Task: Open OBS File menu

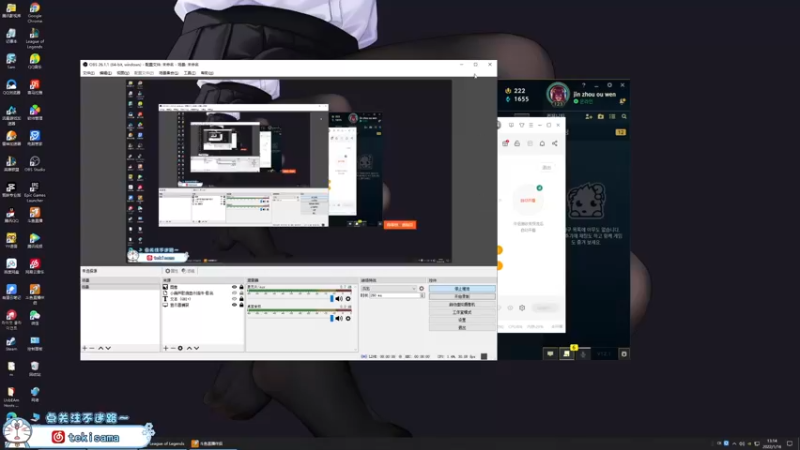Action: [x=89, y=73]
